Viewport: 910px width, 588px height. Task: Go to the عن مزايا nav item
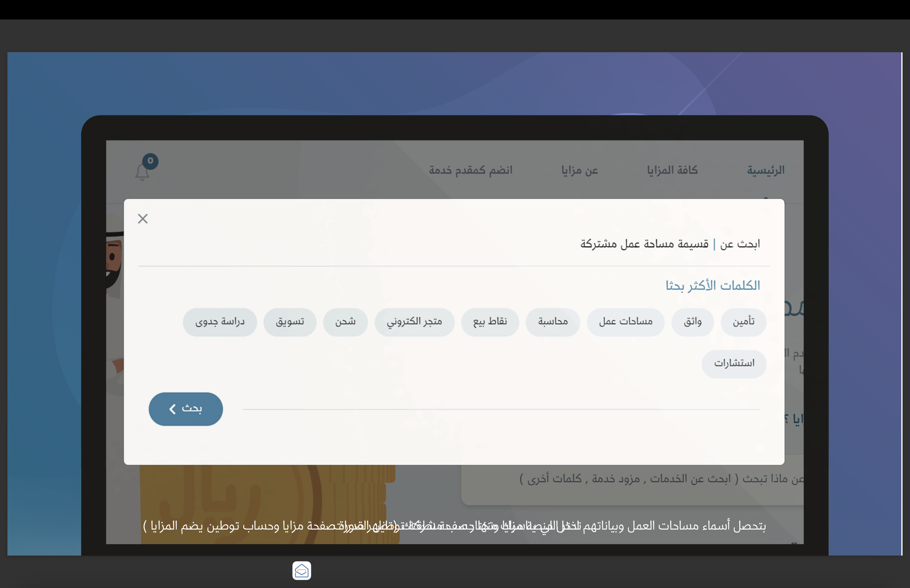click(580, 170)
